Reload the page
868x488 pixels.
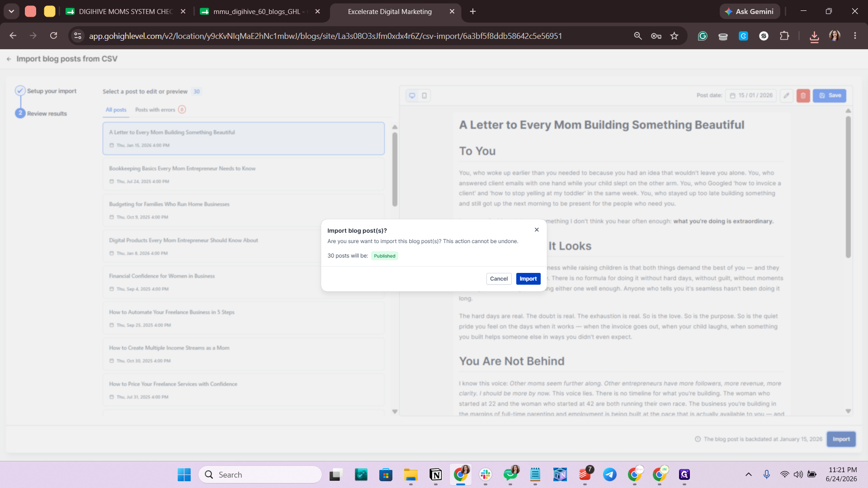tap(53, 36)
